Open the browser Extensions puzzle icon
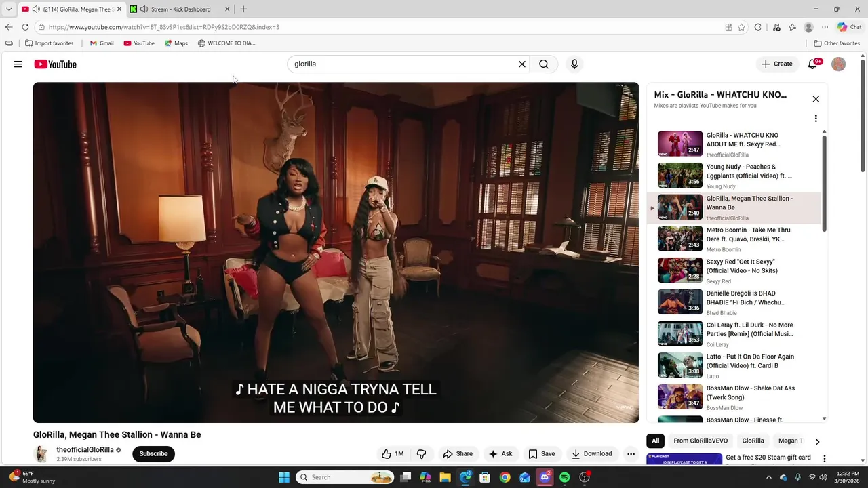868x488 pixels. click(758, 27)
